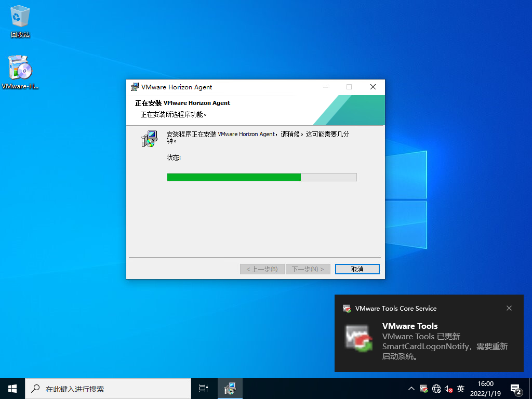Screen dimensions: 532x399
Task: Cancel the Horizon Agent installation
Action: 357,269
